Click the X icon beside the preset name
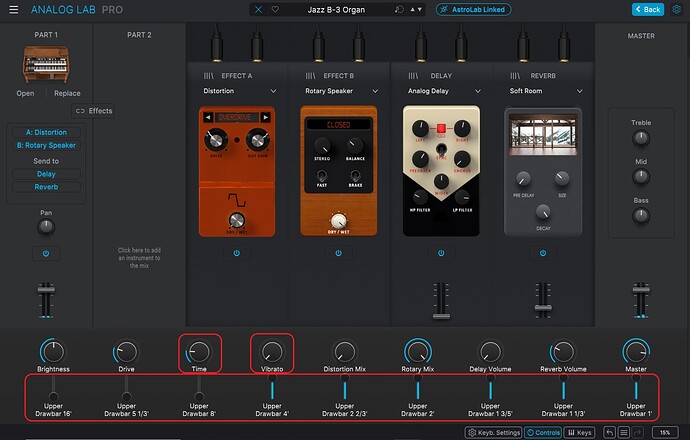 (x=258, y=9)
